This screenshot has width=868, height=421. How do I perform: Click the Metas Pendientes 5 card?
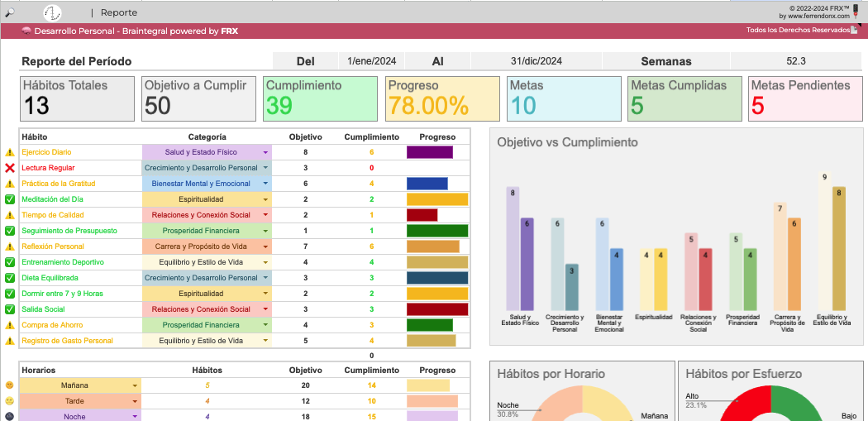(805, 98)
